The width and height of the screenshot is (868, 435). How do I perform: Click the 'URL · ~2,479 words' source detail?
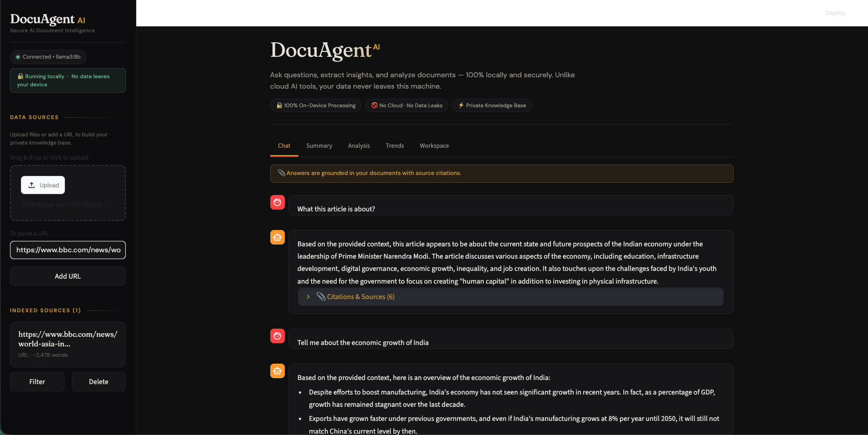[x=43, y=355]
